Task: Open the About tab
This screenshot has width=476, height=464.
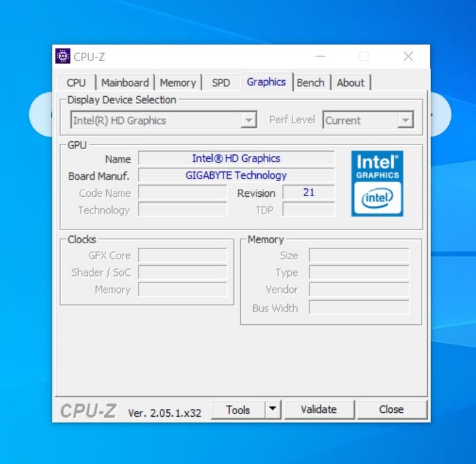Action: coord(351,83)
